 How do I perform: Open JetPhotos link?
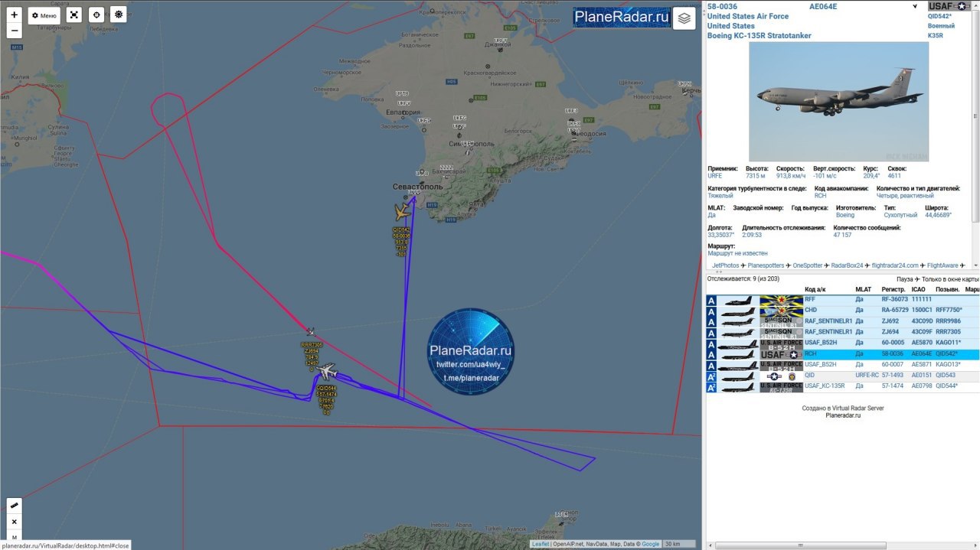pos(725,265)
